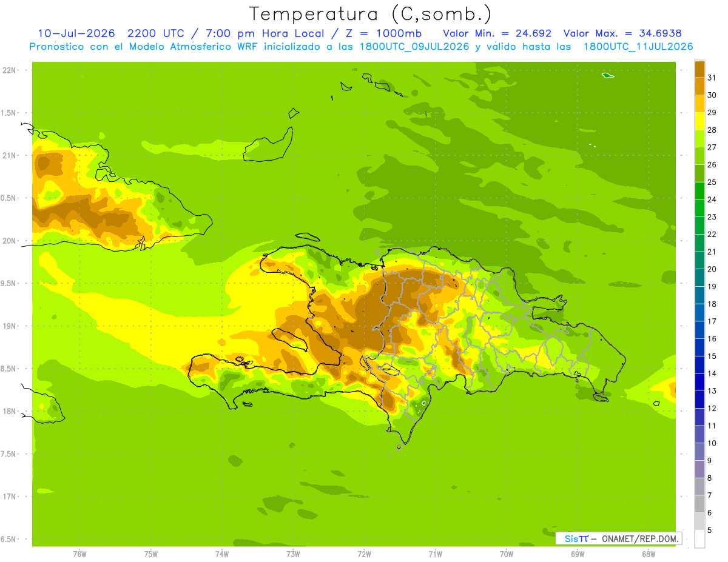Click the "76W" longitude axis label
728x562 pixels.
[x=79, y=554]
